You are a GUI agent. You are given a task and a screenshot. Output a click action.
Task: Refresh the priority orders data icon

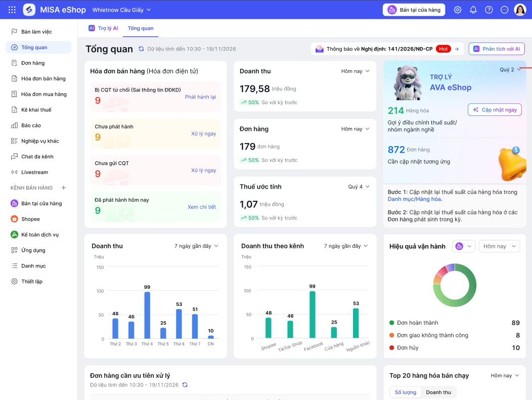click(x=185, y=385)
